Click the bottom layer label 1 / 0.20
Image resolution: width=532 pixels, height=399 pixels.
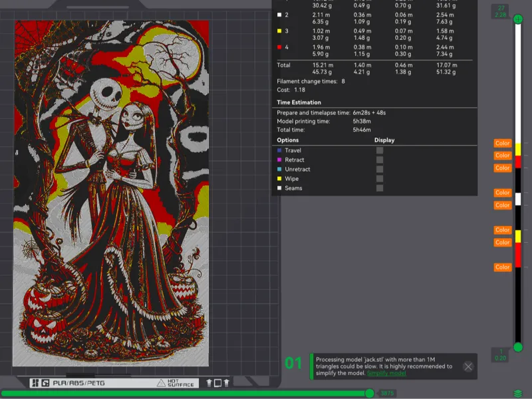500,355
